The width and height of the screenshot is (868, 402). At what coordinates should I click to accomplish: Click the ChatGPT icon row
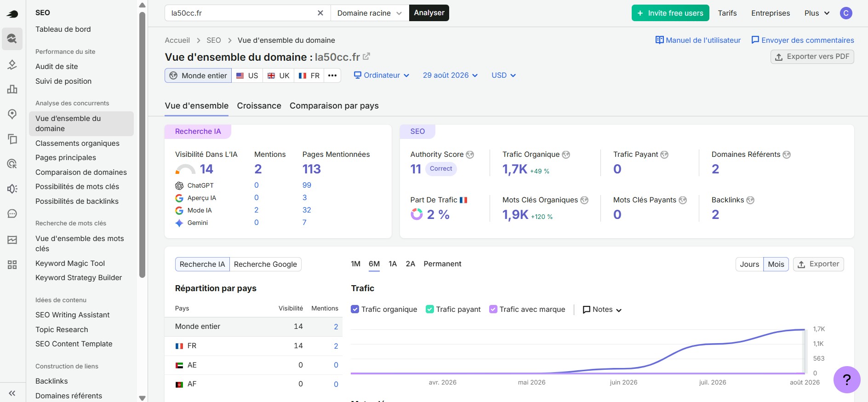pos(179,185)
